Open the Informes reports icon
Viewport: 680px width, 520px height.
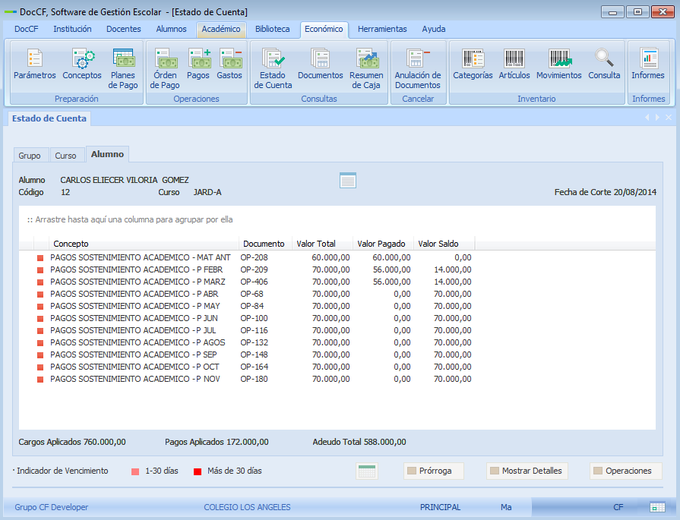(x=648, y=64)
